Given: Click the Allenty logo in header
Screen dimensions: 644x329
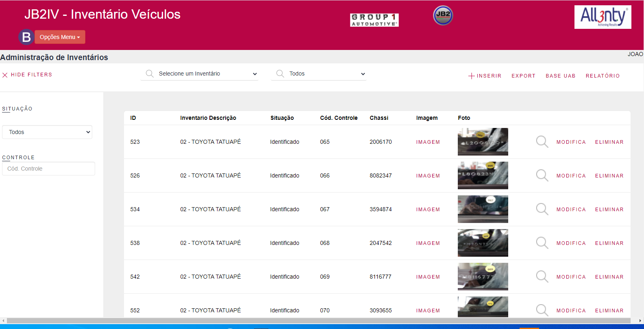Looking at the screenshot, I should (603, 17).
